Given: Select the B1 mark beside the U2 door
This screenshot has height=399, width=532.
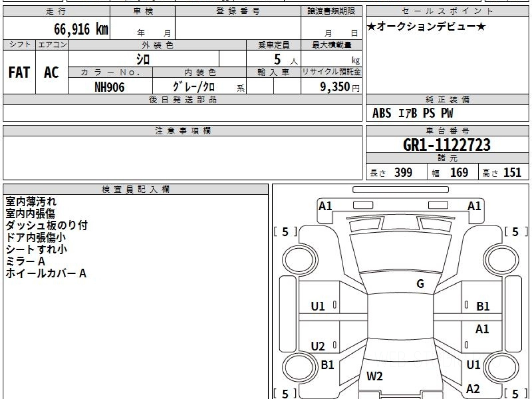Looking at the screenshot, I should [327, 365].
